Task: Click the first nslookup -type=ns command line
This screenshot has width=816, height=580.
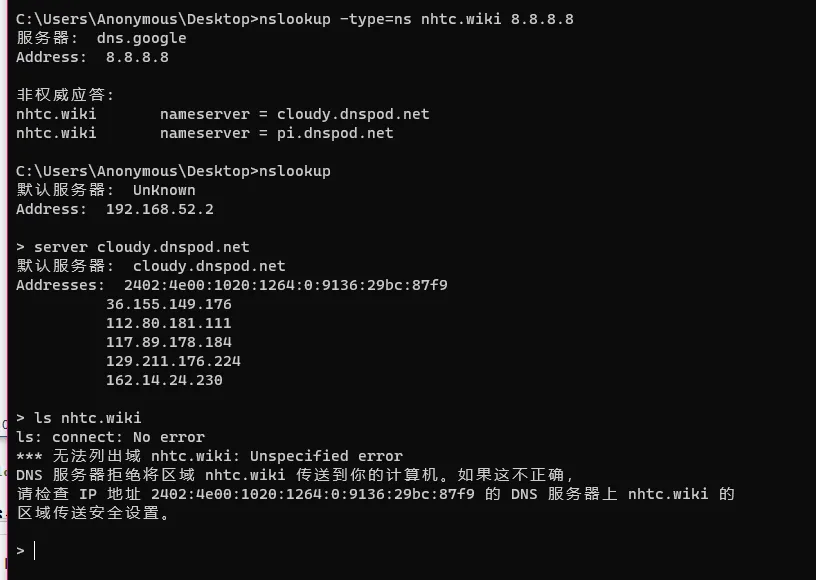Action: click(x=295, y=19)
